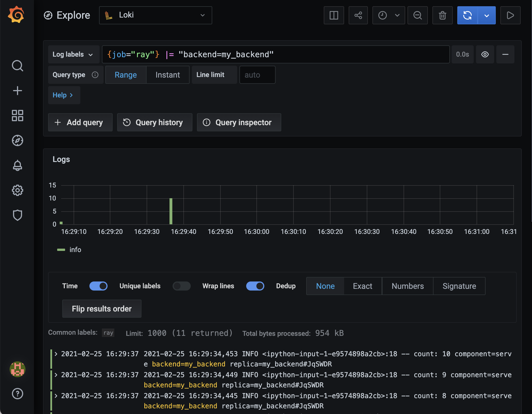Click the Line limit auto input field
This screenshot has height=414, width=532.
coord(258,75)
